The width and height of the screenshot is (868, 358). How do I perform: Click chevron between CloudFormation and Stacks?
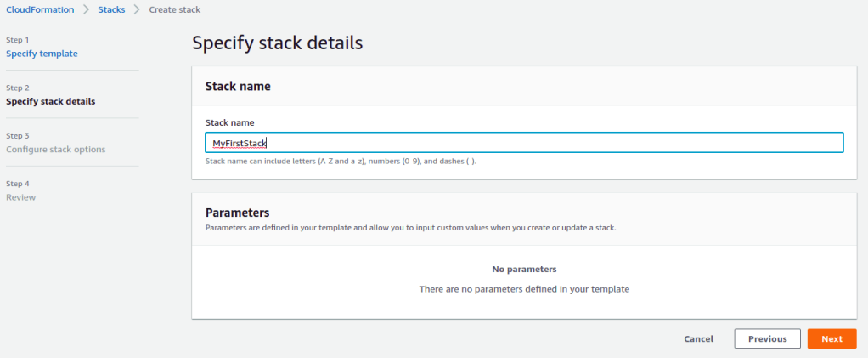[85, 9]
